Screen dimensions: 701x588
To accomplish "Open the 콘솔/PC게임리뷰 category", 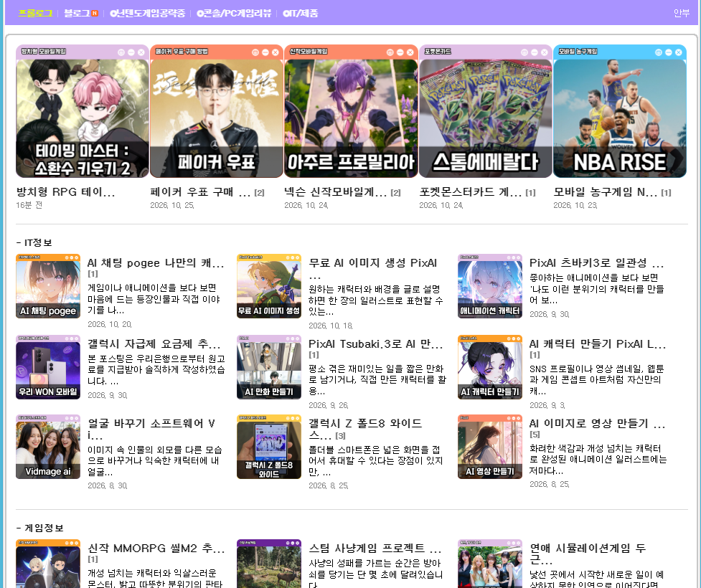I will coord(234,13).
